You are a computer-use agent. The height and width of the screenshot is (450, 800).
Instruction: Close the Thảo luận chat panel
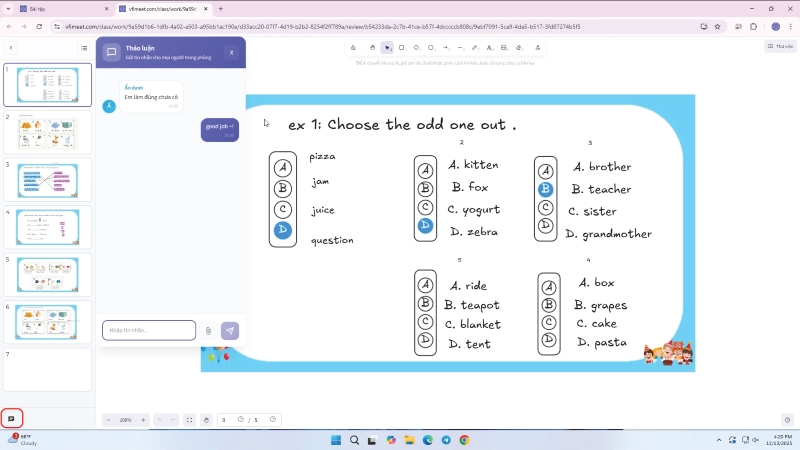pyautogui.click(x=231, y=52)
